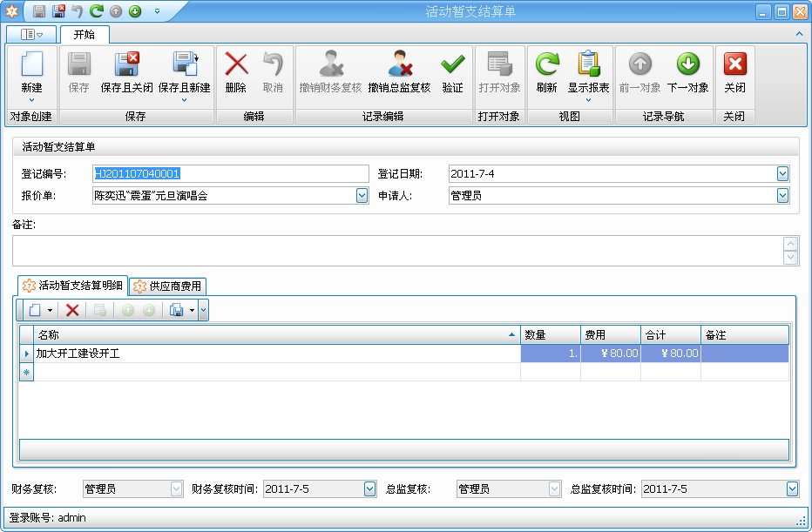
Task: Expand grid toolbar overflow chevron
Action: [204, 311]
